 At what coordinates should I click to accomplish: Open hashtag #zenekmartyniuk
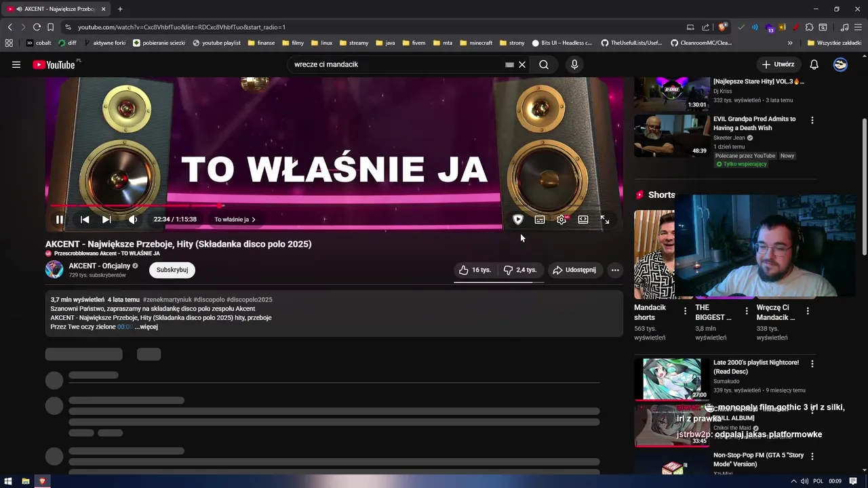coord(167,300)
